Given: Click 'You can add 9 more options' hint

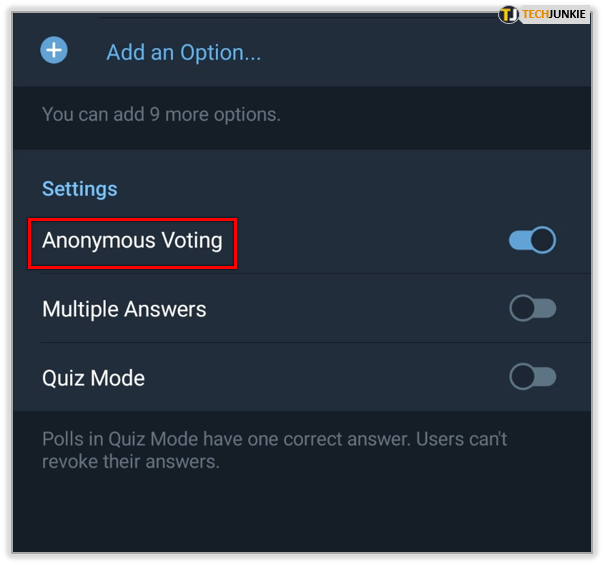Looking at the screenshot, I should point(161,114).
